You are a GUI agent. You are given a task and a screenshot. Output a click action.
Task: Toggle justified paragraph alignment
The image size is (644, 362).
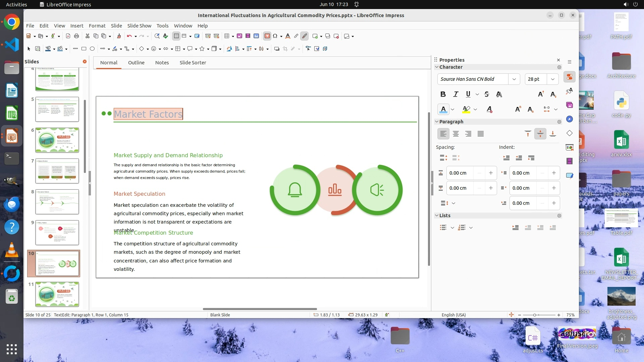coord(481,134)
